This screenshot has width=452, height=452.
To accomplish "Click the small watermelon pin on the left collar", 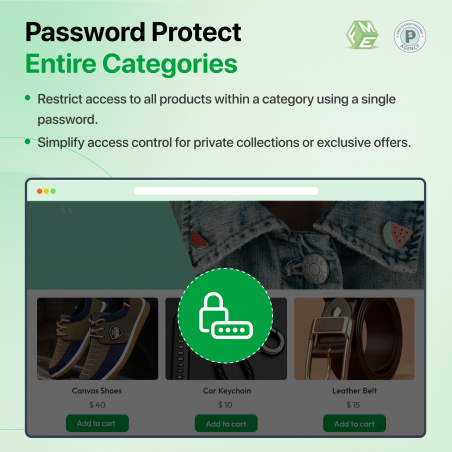I will 199,240.
